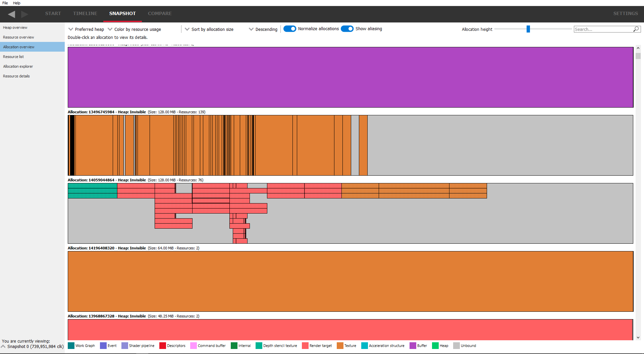Click in the Search input field
644x354 pixels.
pyautogui.click(x=602, y=29)
